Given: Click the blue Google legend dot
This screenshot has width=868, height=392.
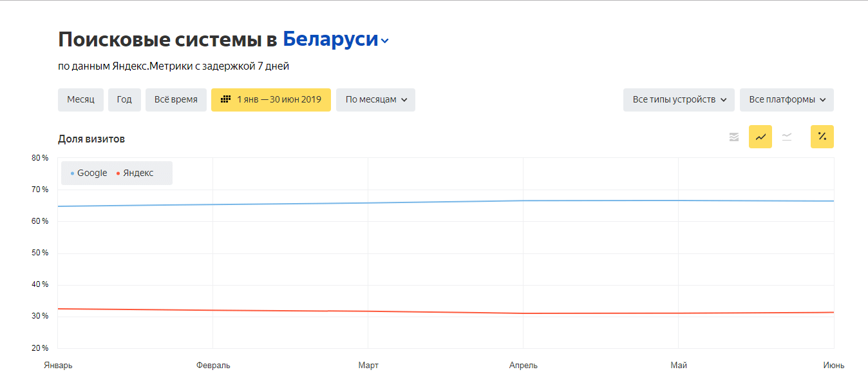Looking at the screenshot, I should [74, 173].
